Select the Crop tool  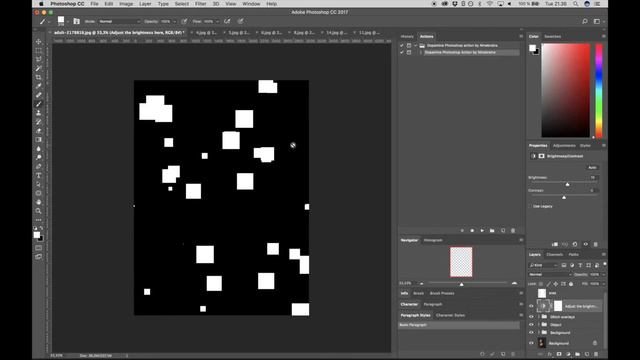[39, 77]
